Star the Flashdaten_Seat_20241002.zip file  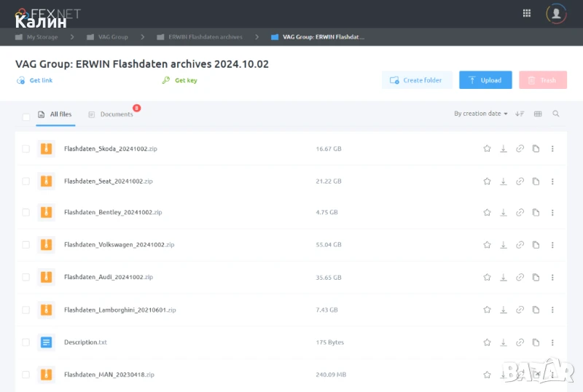pyautogui.click(x=487, y=181)
